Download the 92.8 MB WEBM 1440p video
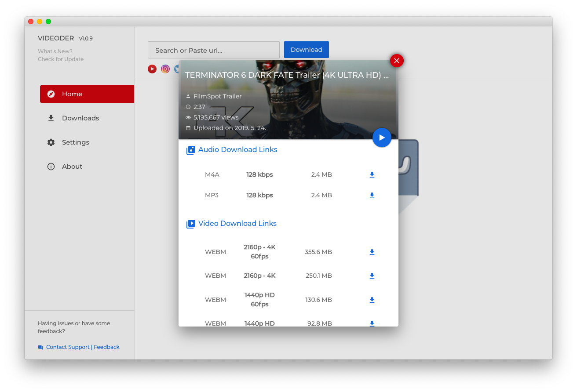 pyautogui.click(x=372, y=323)
